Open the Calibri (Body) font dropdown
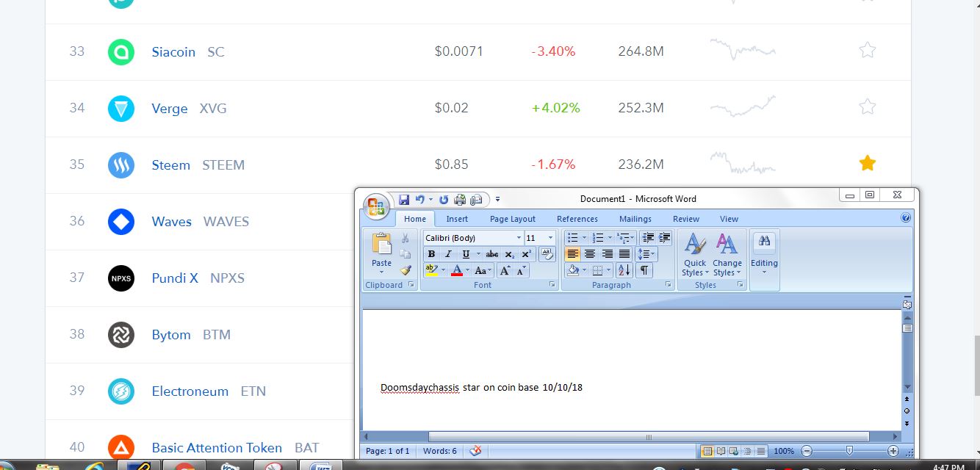980x470 pixels. click(x=519, y=238)
